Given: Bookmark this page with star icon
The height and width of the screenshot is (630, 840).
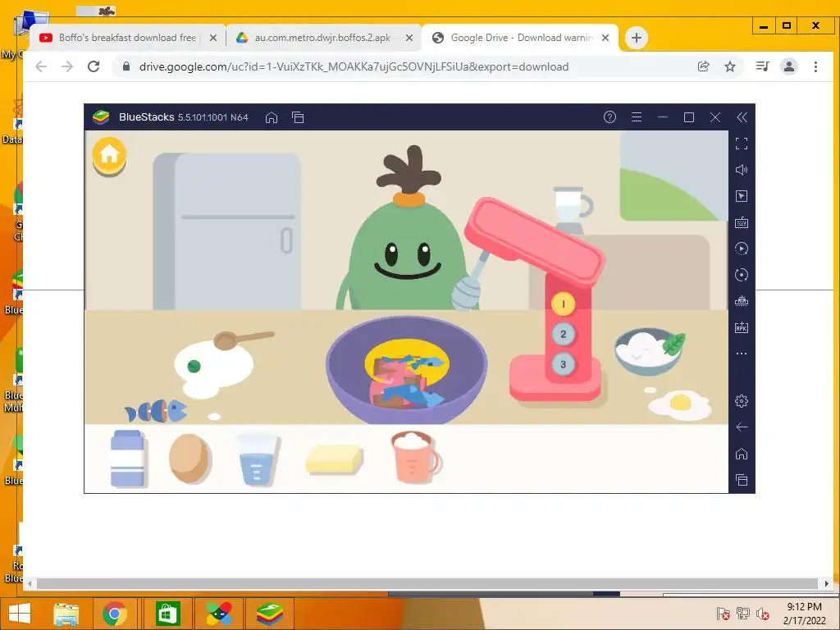Looking at the screenshot, I should coord(729,66).
